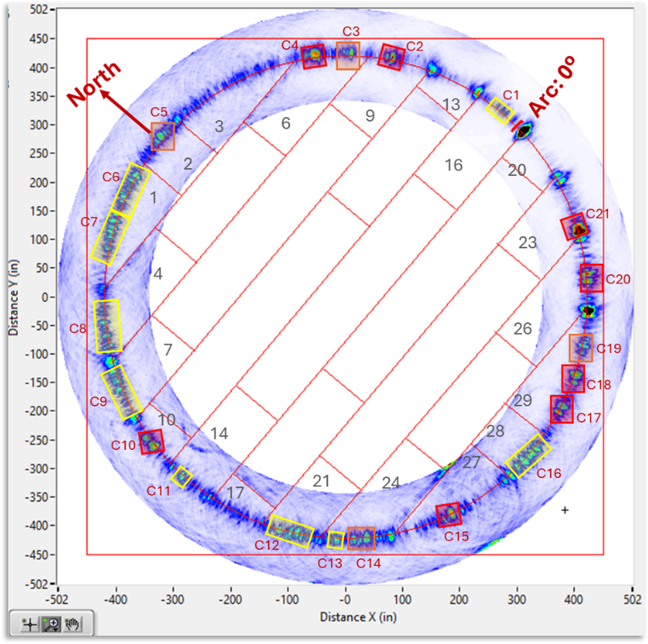Open the zoom magnifier tool palette
Image resolution: width=648 pixels, height=644 pixels.
tap(51, 625)
